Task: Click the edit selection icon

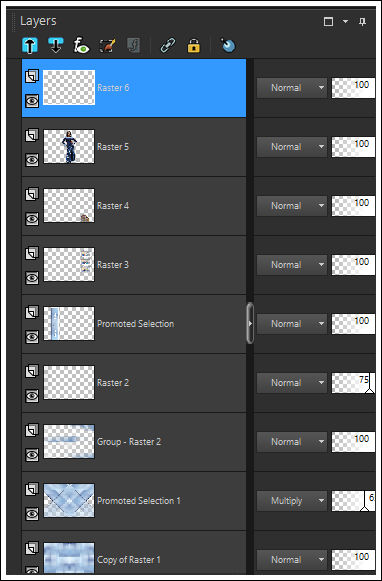Action: click(107, 46)
